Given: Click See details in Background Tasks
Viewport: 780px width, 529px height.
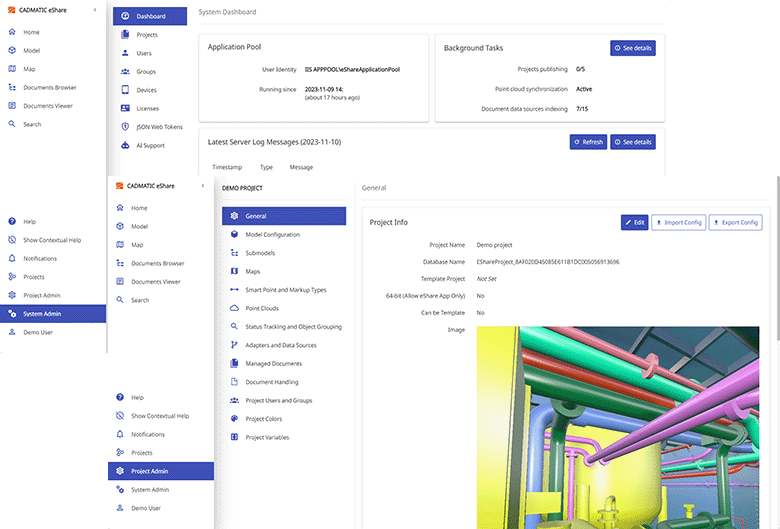Looking at the screenshot, I should pyautogui.click(x=632, y=48).
